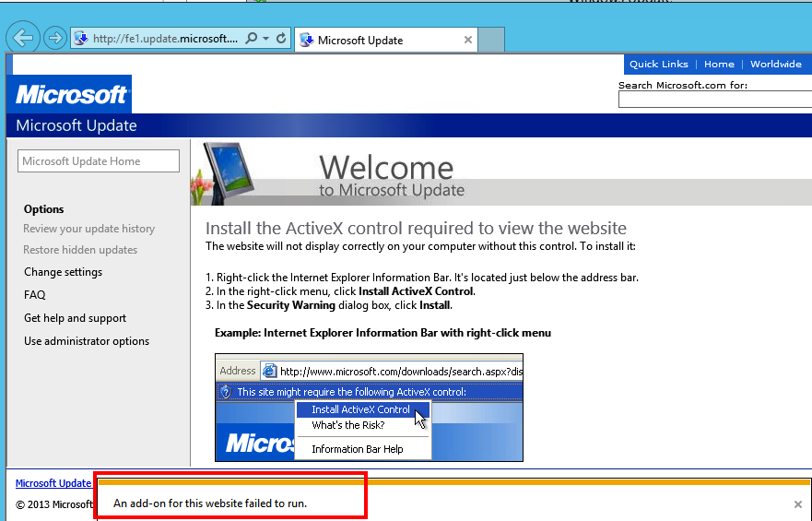Open Quick Links menu

(659, 65)
